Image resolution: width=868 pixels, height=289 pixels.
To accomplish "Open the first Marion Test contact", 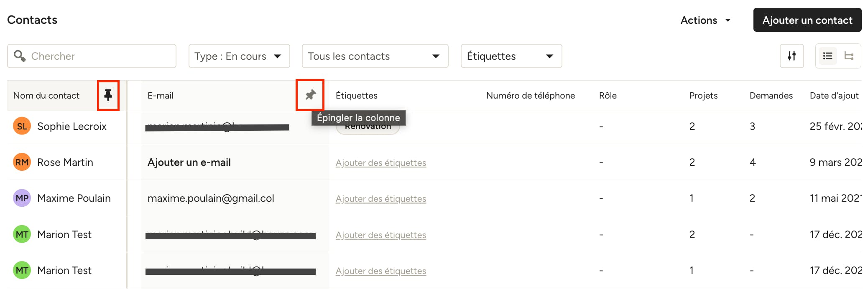I will point(64,235).
